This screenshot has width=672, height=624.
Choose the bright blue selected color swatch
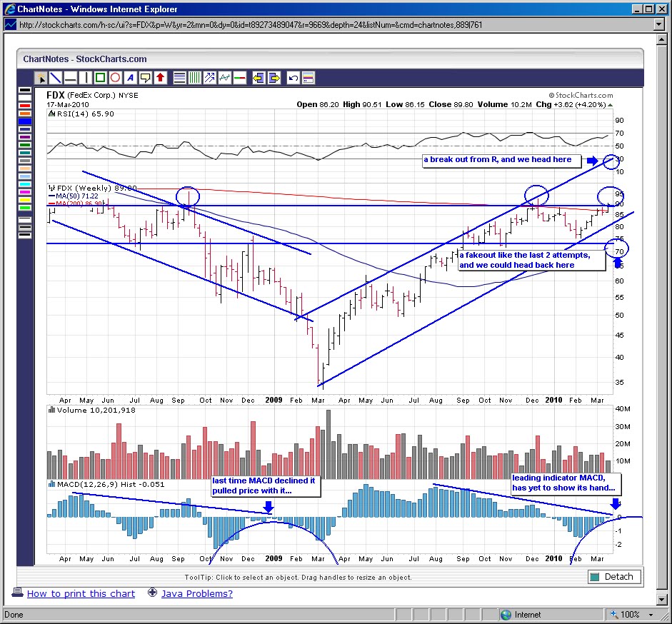pos(25,121)
